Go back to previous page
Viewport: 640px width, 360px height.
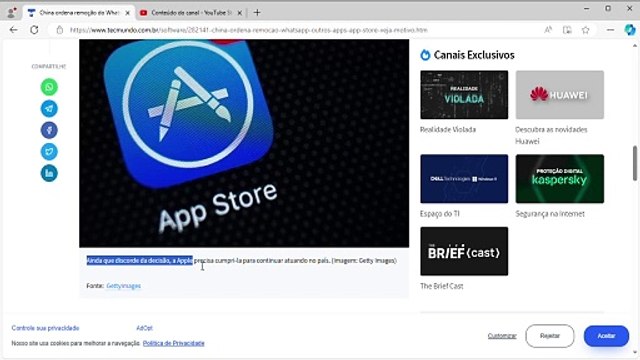pos(13,30)
